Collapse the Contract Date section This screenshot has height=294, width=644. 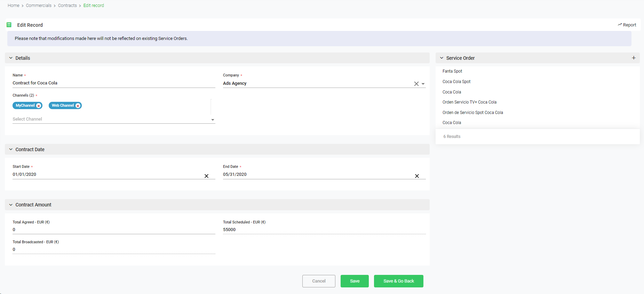point(11,149)
